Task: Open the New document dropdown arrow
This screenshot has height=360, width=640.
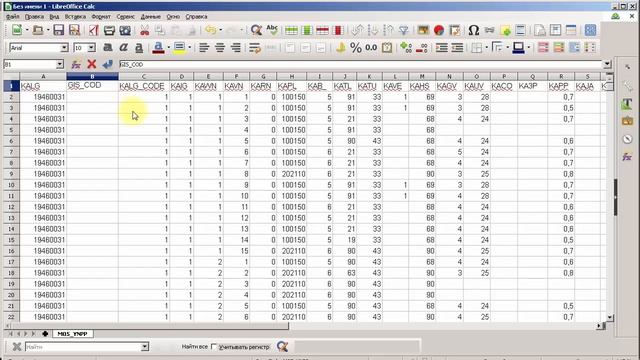Action: click(x=27, y=30)
